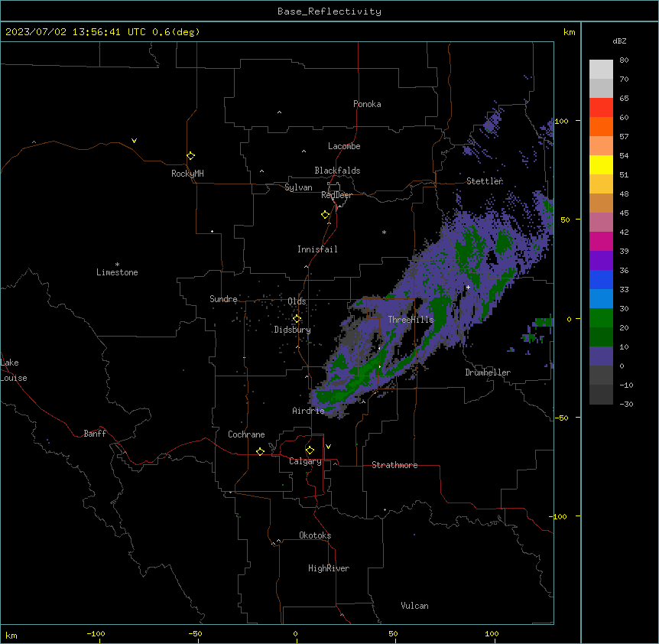This screenshot has height=644, width=659.
Task: Select the blue 36 dBZ legend swatch
Action: pyautogui.click(x=601, y=279)
